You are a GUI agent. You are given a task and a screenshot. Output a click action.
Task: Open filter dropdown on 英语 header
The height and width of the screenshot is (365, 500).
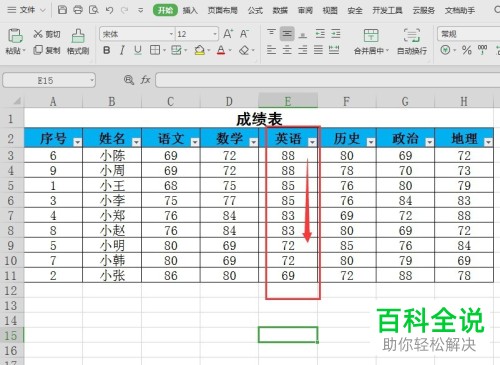point(312,142)
